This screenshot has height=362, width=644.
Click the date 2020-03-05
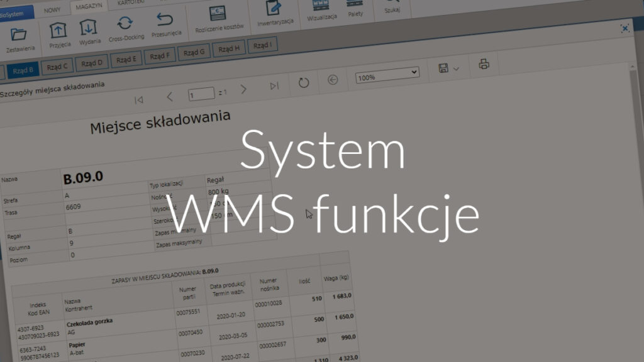coord(233,336)
